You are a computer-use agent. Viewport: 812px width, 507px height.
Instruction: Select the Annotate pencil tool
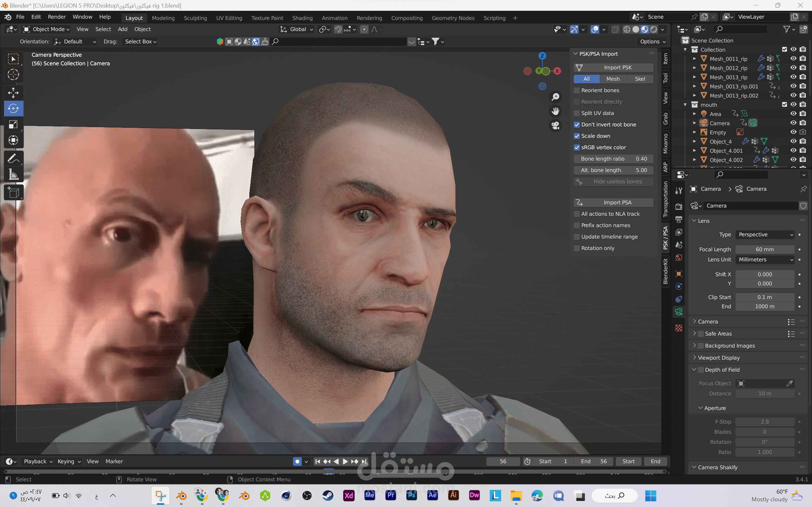[x=13, y=158]
